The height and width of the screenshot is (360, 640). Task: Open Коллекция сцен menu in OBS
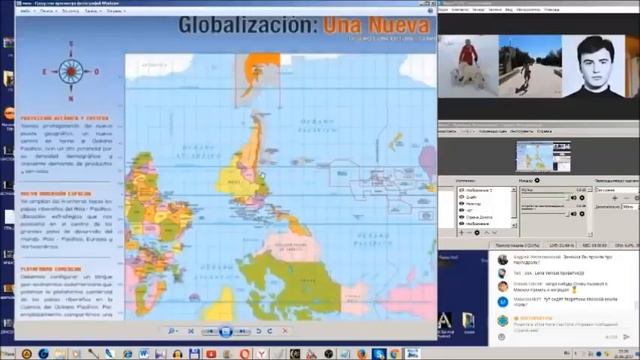click(x=494, y=131)
